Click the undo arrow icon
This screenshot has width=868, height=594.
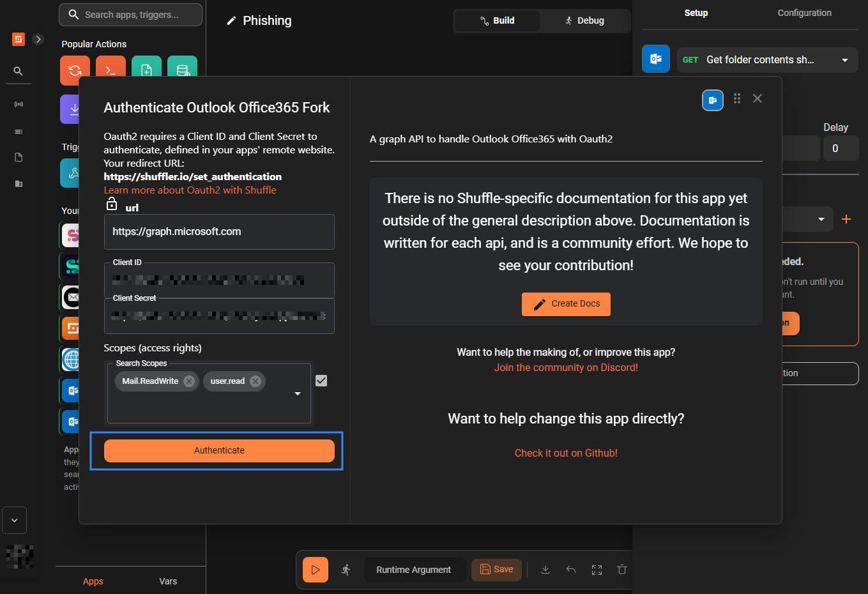(x=571, y=570)
